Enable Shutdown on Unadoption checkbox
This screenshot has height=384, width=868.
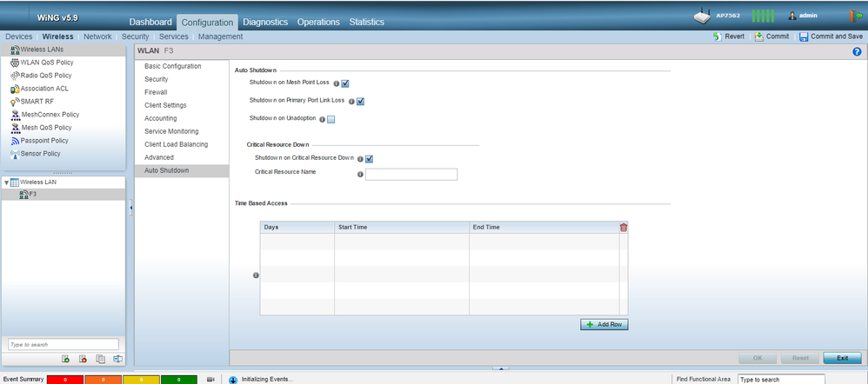point(331,119)
